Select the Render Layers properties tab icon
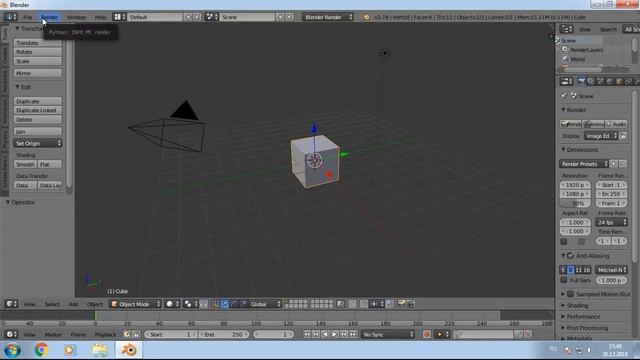Screen dimensions: 640x360 pyautogui.click(x=591, y=82)
